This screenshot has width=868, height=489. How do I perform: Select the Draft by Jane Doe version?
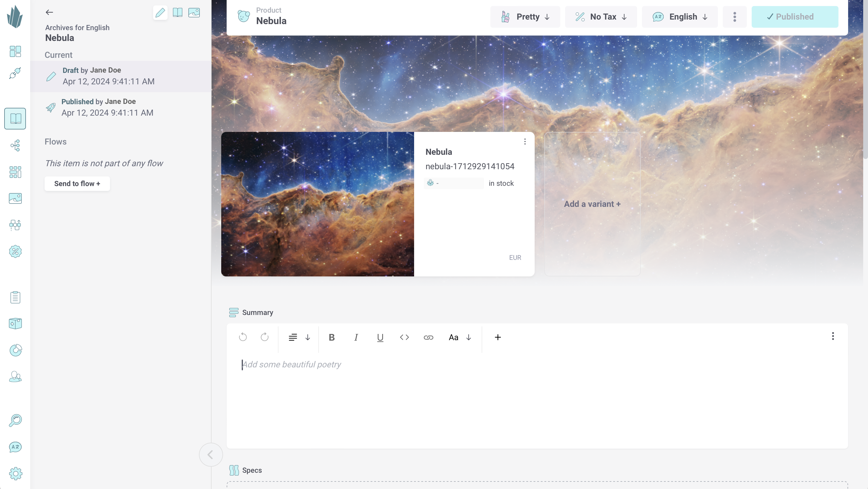click(x=121, y=76)
